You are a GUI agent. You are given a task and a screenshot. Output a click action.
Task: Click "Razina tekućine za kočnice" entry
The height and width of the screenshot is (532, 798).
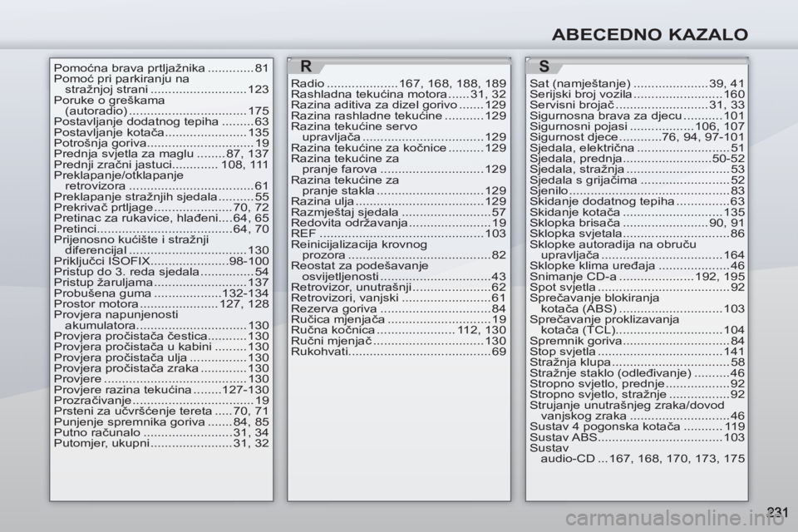[398, 148]
